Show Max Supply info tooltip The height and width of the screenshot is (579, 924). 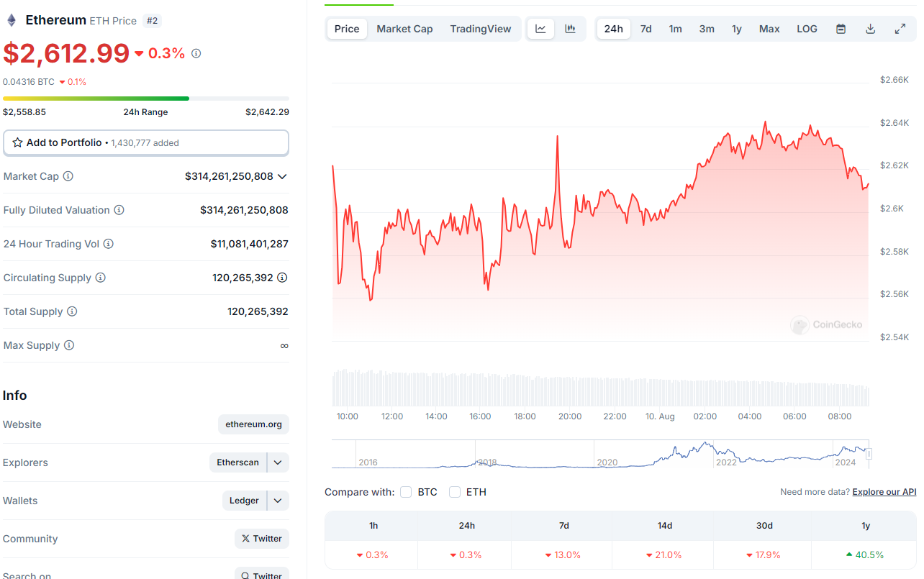69,345
